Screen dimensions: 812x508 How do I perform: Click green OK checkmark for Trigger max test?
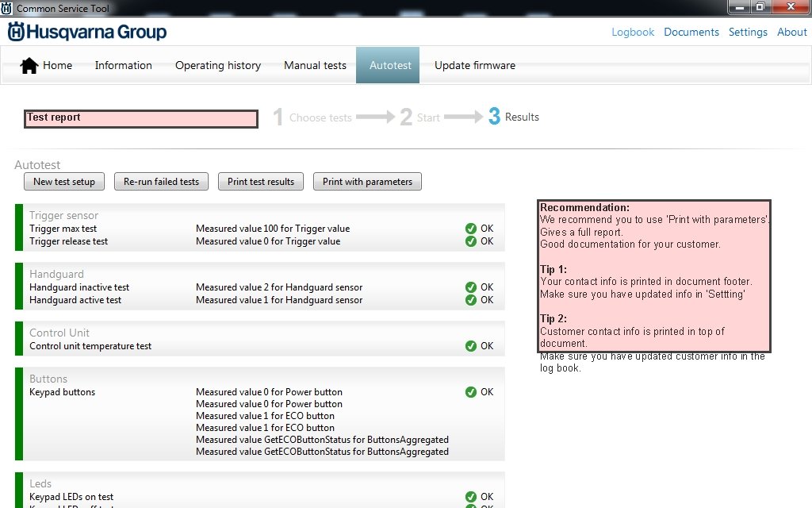click(471, 229)
